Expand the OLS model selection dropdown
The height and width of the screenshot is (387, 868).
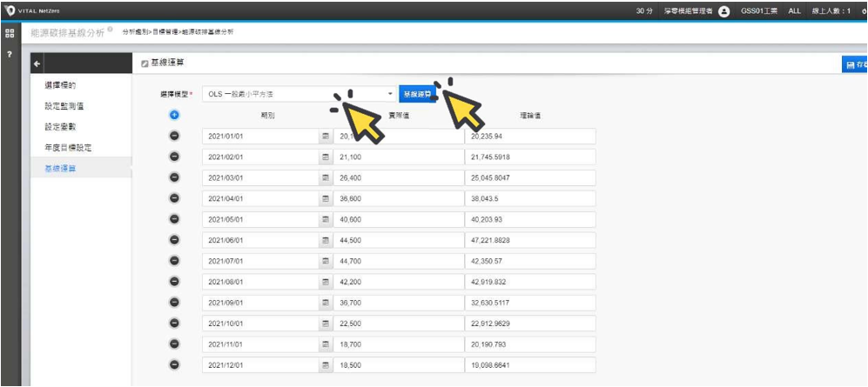pos(390,93)
